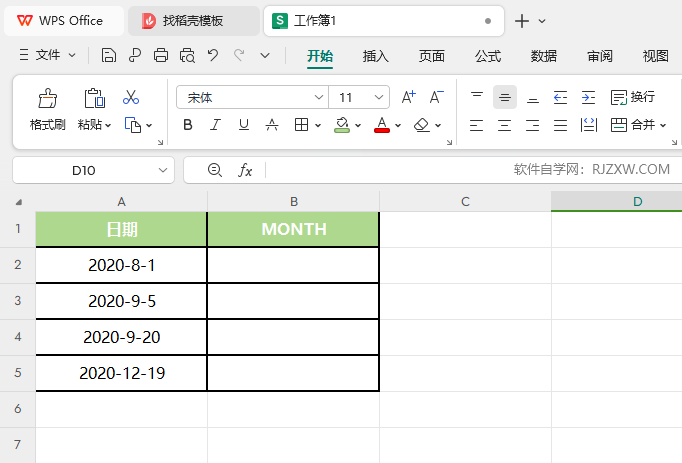Screen dimensions: 682x463
Task: Click the Redo arrow icon
Action: pyautogui.click(x=239, y=55)
